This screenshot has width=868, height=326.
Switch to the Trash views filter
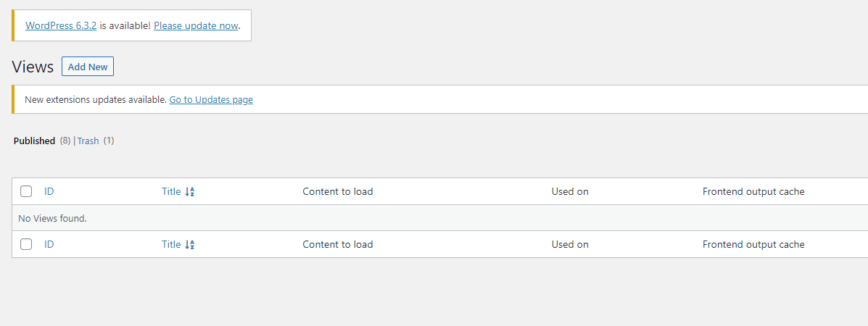88,141
